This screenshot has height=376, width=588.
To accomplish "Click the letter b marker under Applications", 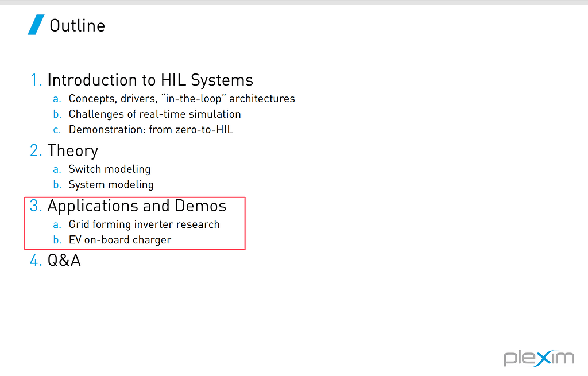I will click(57, 239).
